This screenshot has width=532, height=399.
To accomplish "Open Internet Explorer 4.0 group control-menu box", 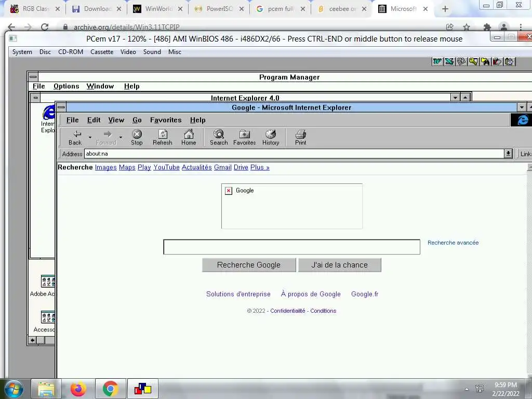I will (x=35, y=98).
